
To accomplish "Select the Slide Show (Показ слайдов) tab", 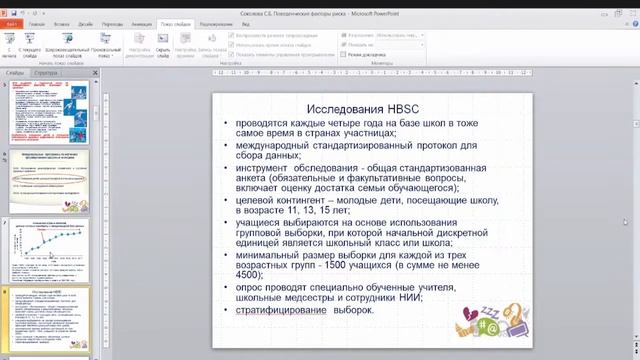I will click(x=176, y=24).
